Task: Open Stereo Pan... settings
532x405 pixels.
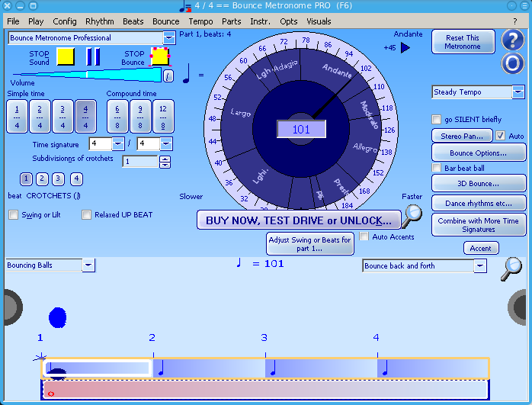Action: coord(462,136)
